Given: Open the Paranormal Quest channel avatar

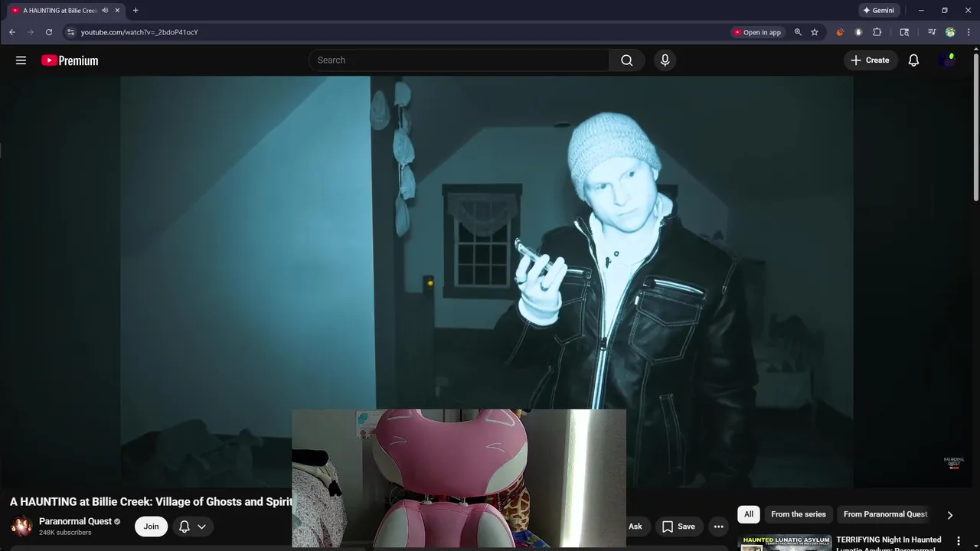Looking at the screenshot, I should pyautogui.click(x=21, y=526).
